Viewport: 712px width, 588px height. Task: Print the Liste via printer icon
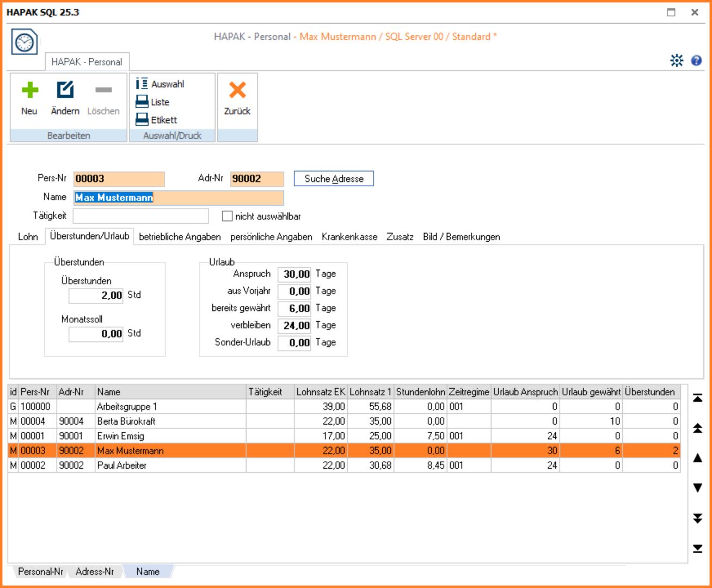pyautogui.click(x=142, y=102)
